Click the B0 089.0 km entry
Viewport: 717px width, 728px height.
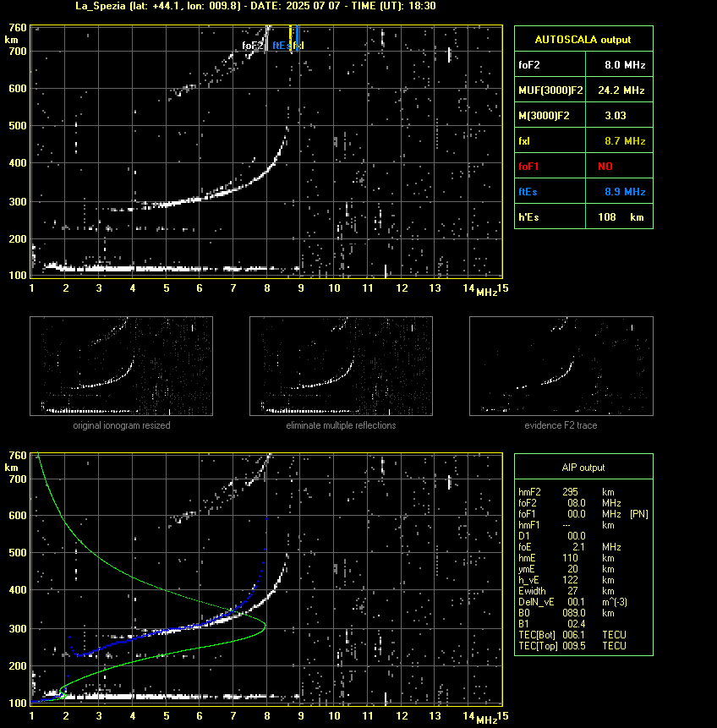[x=566, y=613]
